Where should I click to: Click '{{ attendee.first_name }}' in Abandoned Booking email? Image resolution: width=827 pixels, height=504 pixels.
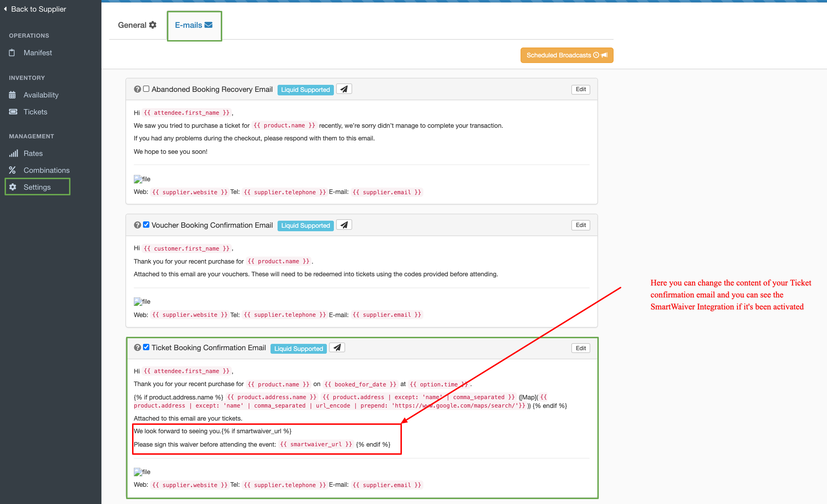[187, 113]
